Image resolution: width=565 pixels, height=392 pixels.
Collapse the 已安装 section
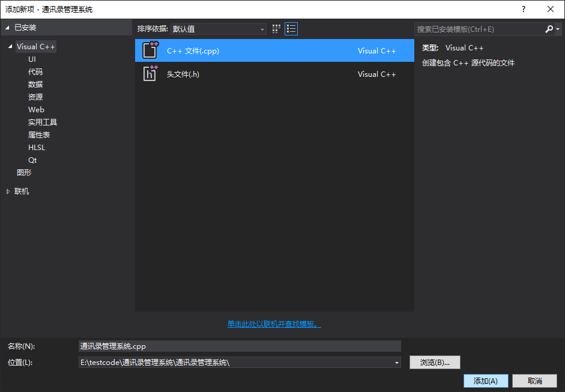click(7, 28)
